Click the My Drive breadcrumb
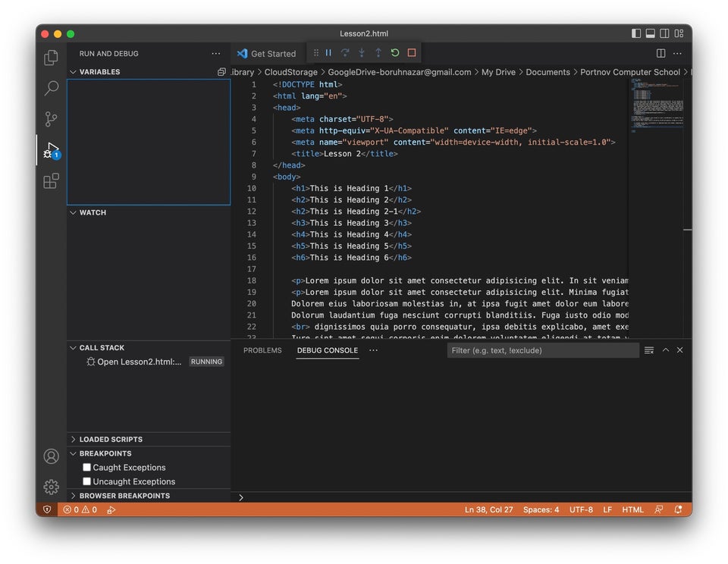This screenshot has height=564, width=728. pyautogui.click(x=498, y=72)
